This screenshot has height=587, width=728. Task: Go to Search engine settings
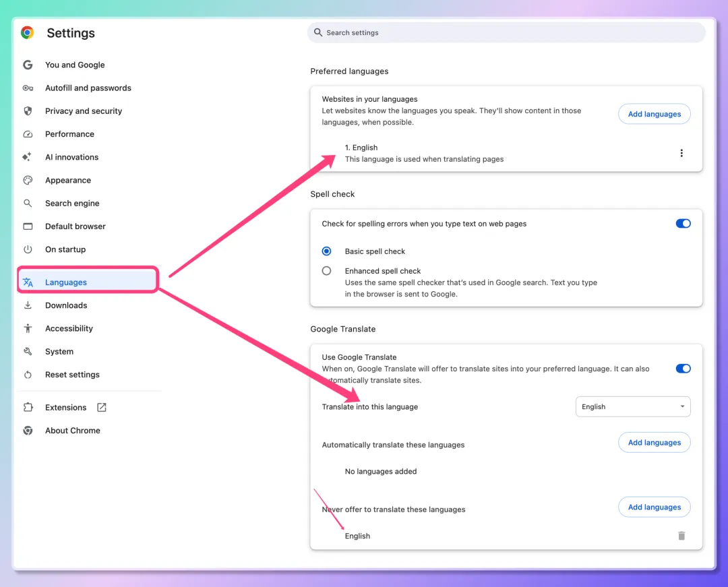pos(72,204)
